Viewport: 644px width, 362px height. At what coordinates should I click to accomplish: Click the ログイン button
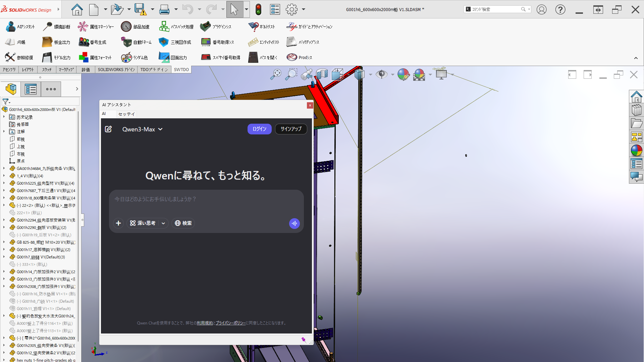click(259, 129)
